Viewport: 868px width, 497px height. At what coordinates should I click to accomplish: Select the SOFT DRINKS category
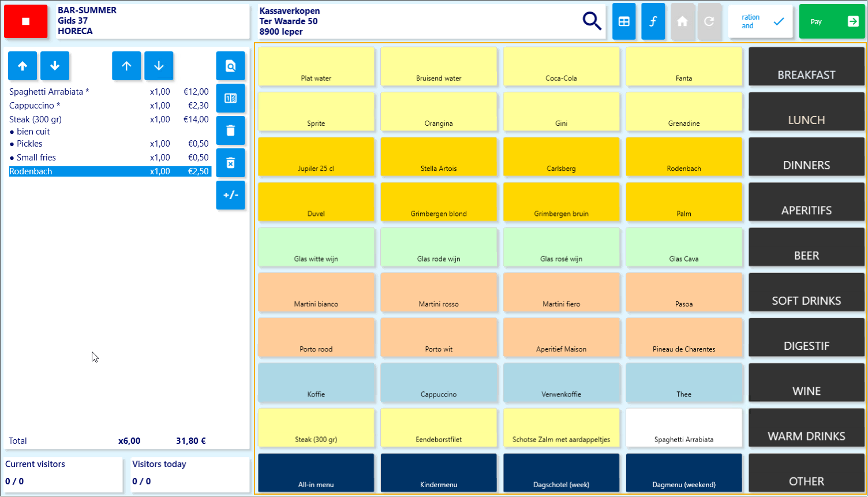click(x=806, y=292)
